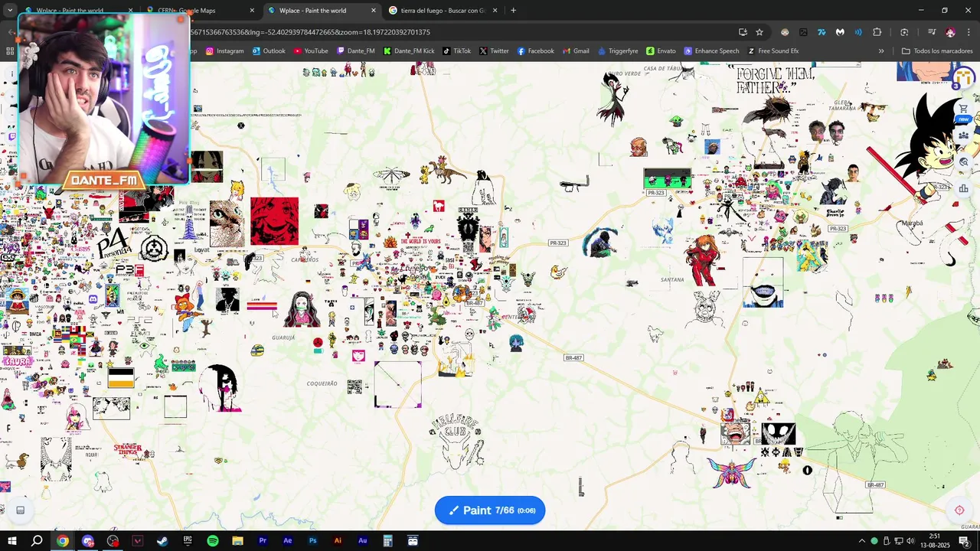Open Windows taskbar search
Screen dimensions: 980x551
37,541
